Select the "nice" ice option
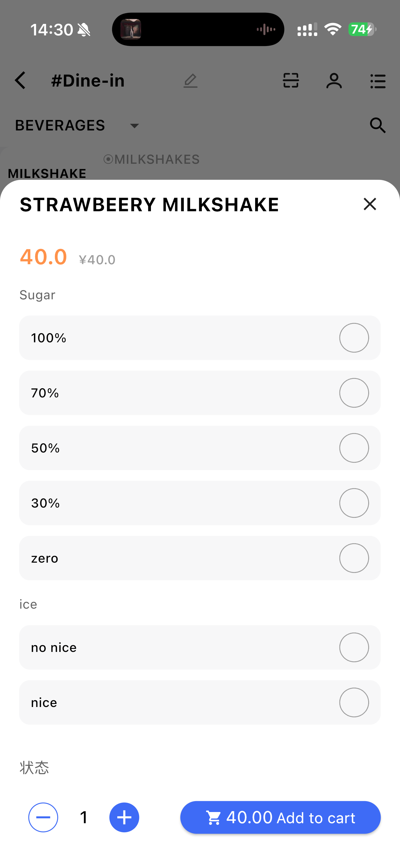Screen dimensions: 400x868 (354, 702)
